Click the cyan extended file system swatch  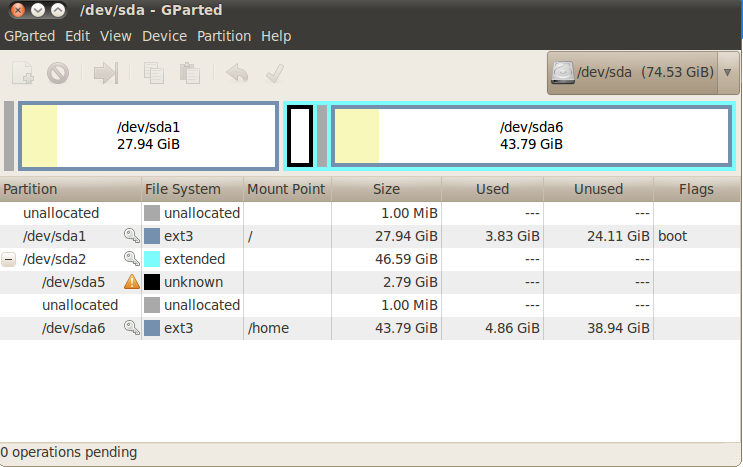point(152,259)
